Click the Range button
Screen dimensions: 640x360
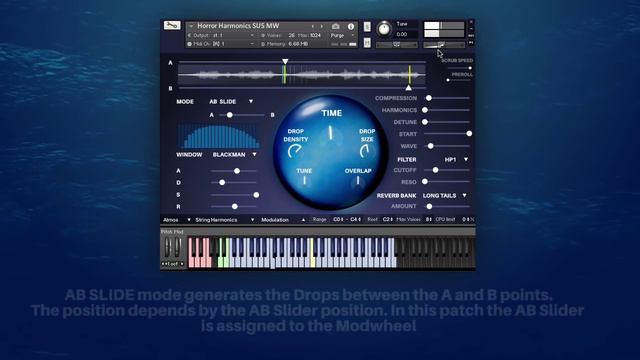[x=319, y=220]
